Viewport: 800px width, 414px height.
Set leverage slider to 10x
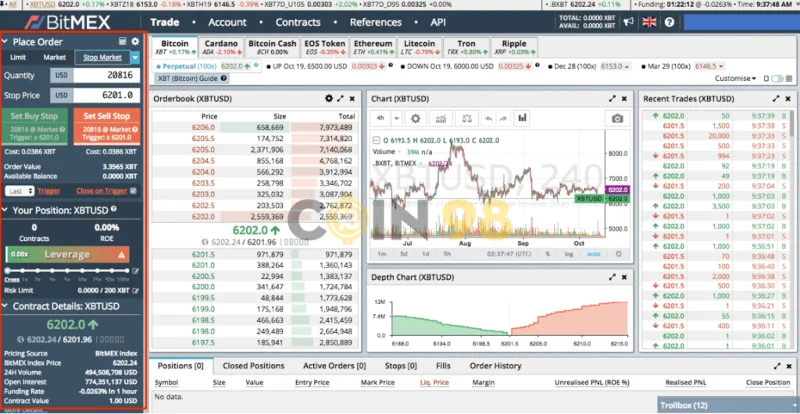pos(82,271)
